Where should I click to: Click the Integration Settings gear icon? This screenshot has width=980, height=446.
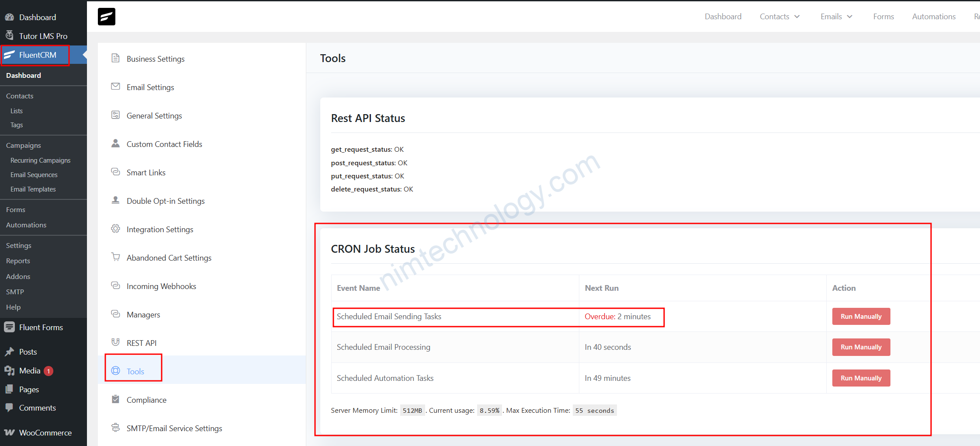(x=115, y=229)
